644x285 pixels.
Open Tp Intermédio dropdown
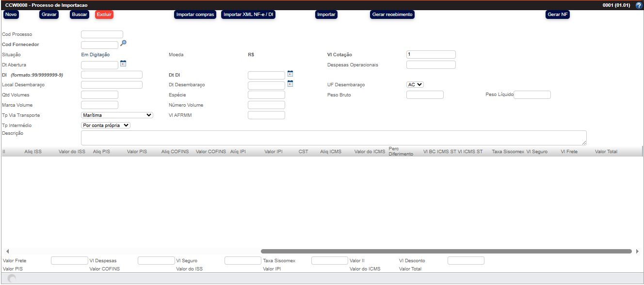pos(106,125)
